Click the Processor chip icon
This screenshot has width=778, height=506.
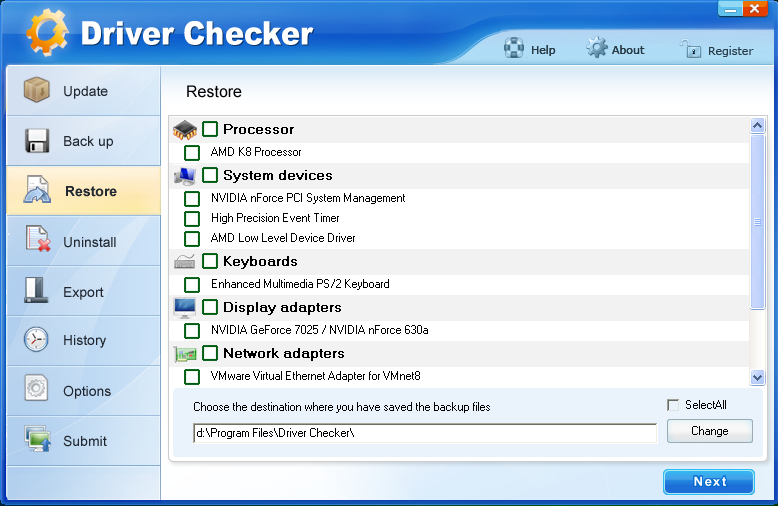pyautogui.click(x=185, y=130)
